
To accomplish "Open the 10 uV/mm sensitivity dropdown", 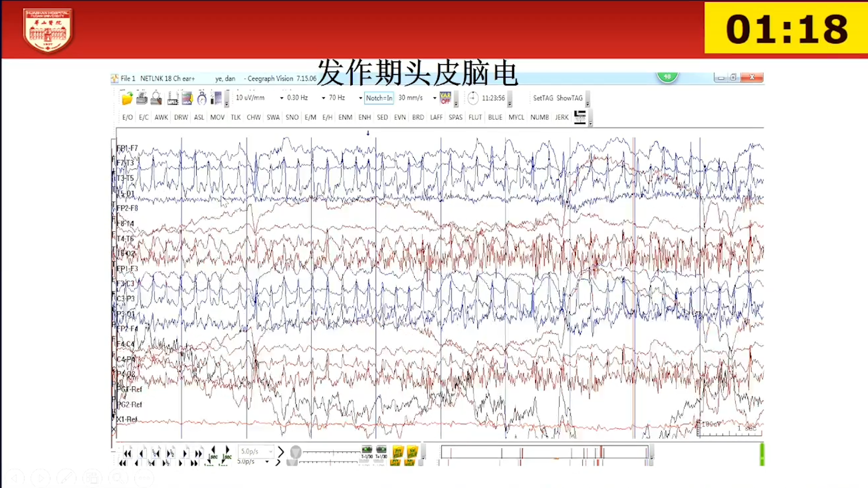I will (282, 98).
